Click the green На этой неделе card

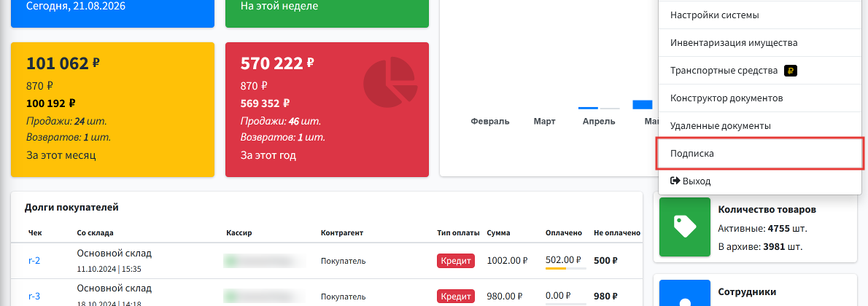coord(328,13)
